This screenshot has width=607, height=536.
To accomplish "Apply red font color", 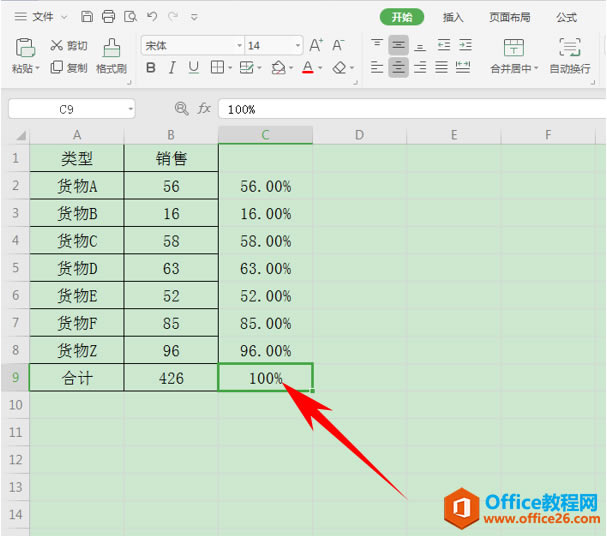I will pyautogui.click(x=308, y=68).
